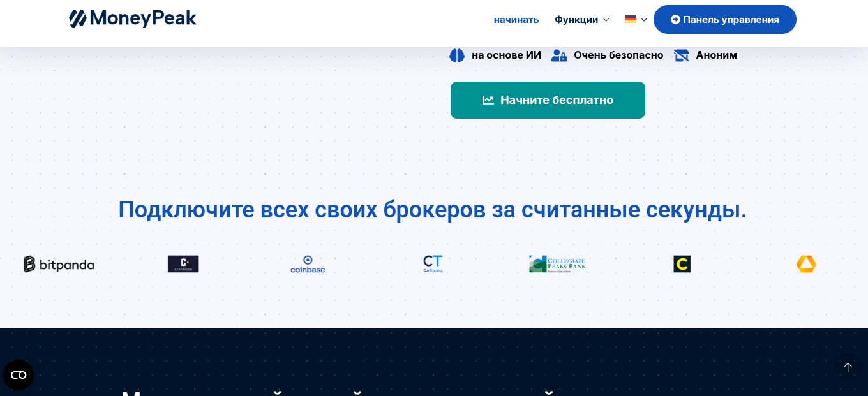
Task: Click the Аноним feature text
Action: coord(716,55)
